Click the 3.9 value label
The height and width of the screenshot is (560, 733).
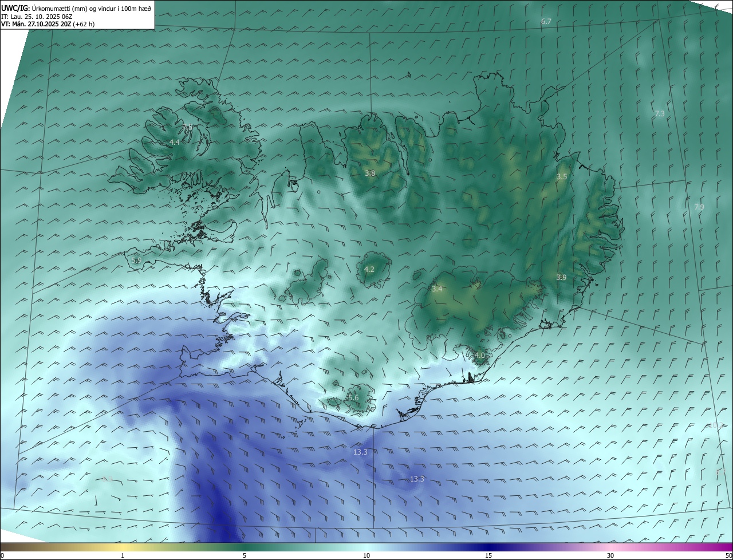coord(561,277)
